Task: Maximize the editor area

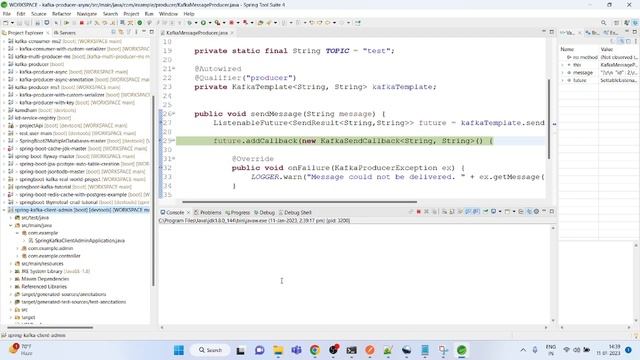Action: pyautogui.click(x=551, y=32)
